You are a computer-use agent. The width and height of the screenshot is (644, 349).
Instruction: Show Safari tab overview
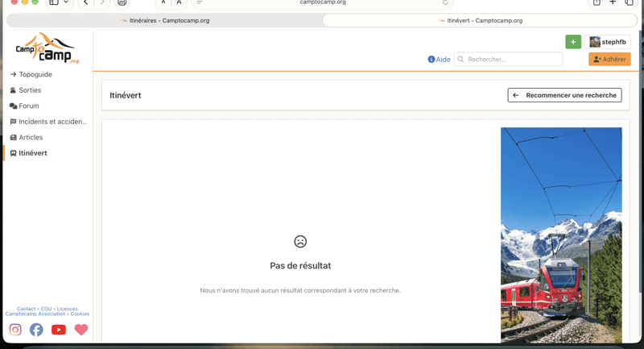click(629, 2)
